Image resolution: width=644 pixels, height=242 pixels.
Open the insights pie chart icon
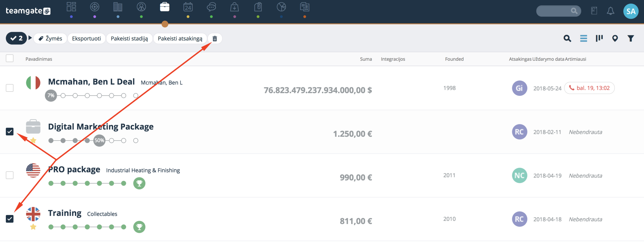[x=281, y=7]
